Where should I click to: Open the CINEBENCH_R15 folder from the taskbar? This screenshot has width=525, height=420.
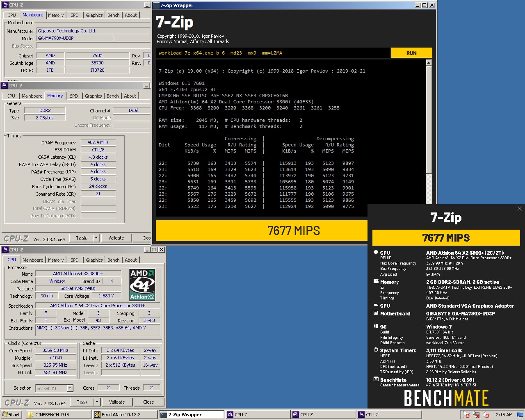coord(59,415)
